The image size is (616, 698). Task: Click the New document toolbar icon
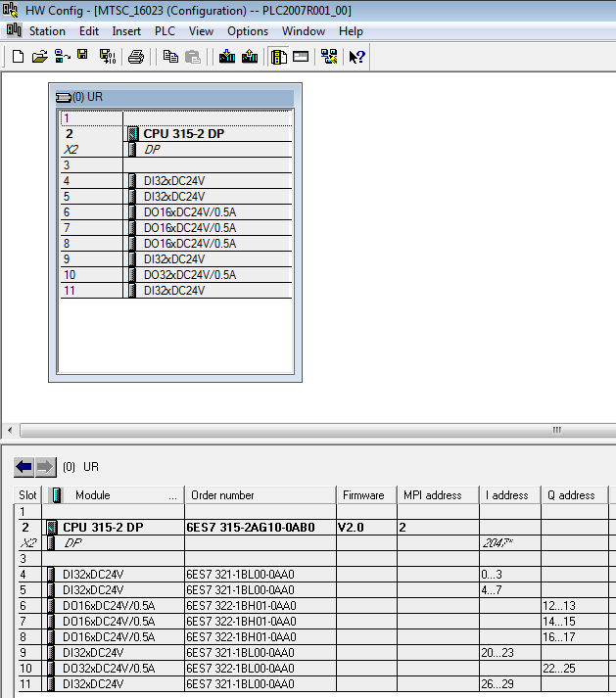pyautogui.click(x=18, y=57)
